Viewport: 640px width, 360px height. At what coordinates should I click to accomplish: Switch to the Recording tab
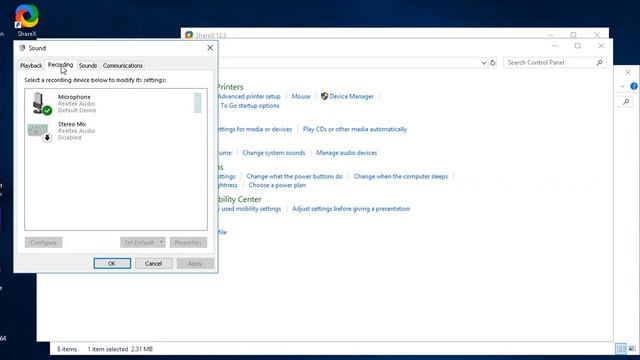point(60,64)
